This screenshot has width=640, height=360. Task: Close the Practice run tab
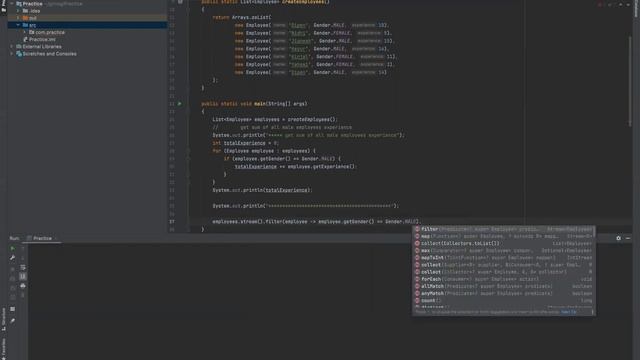(56, 238)
